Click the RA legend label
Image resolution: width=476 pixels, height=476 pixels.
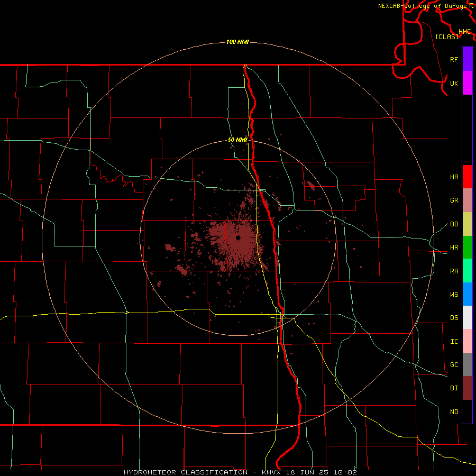[x=454, y=271]
